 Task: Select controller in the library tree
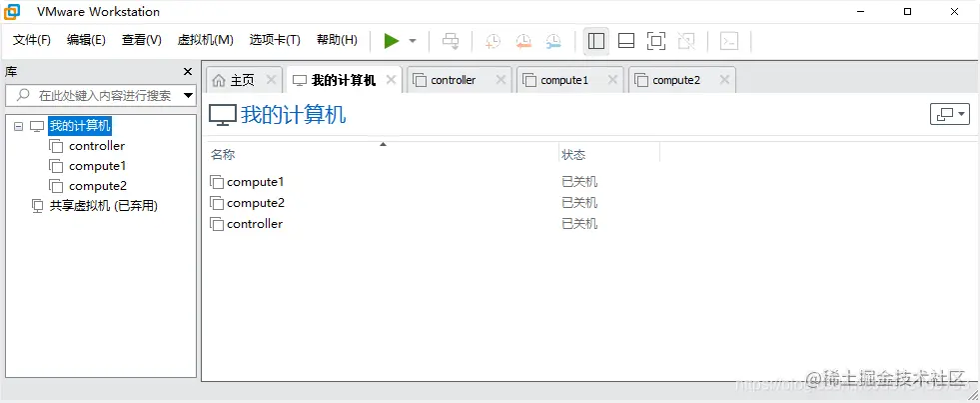(x=97, y=146)
